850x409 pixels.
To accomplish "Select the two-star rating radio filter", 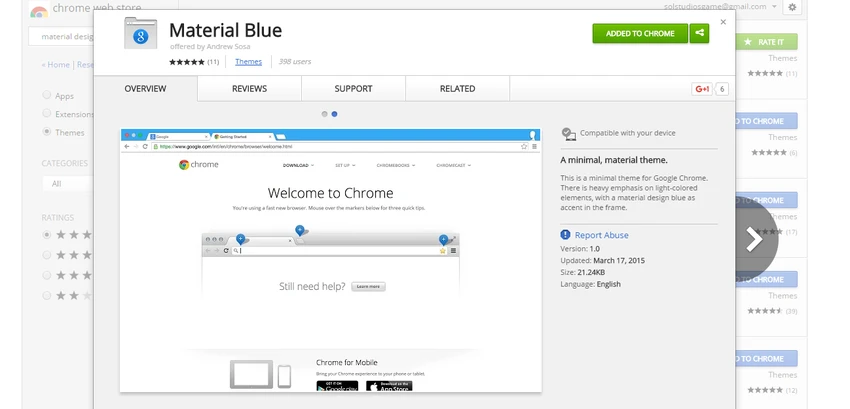I will pyautogui.click(x=47, y=296).
